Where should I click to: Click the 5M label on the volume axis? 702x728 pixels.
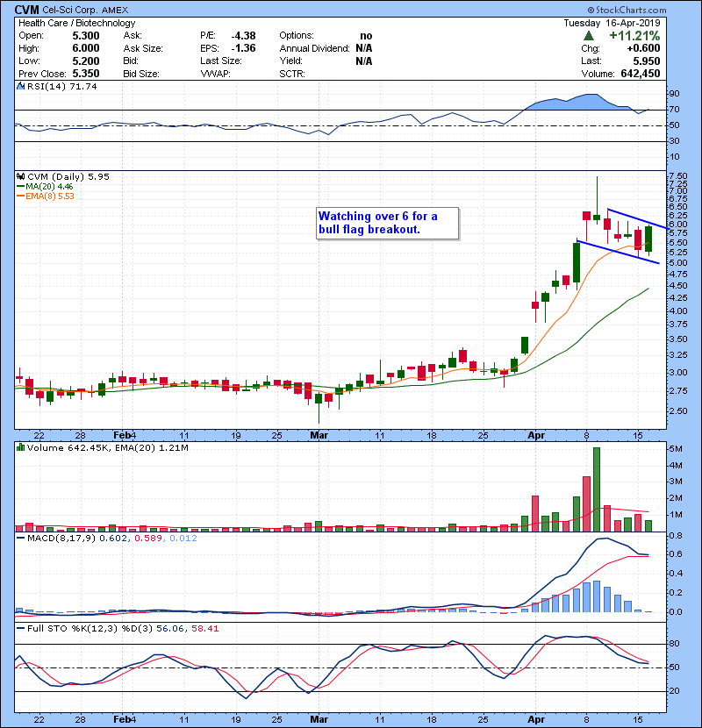click(676, 449)
